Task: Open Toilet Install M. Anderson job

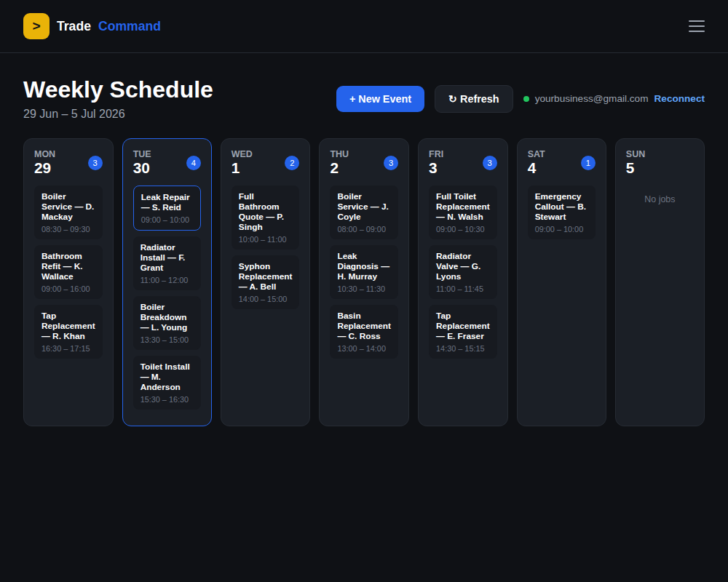Action: click(167, 383)
